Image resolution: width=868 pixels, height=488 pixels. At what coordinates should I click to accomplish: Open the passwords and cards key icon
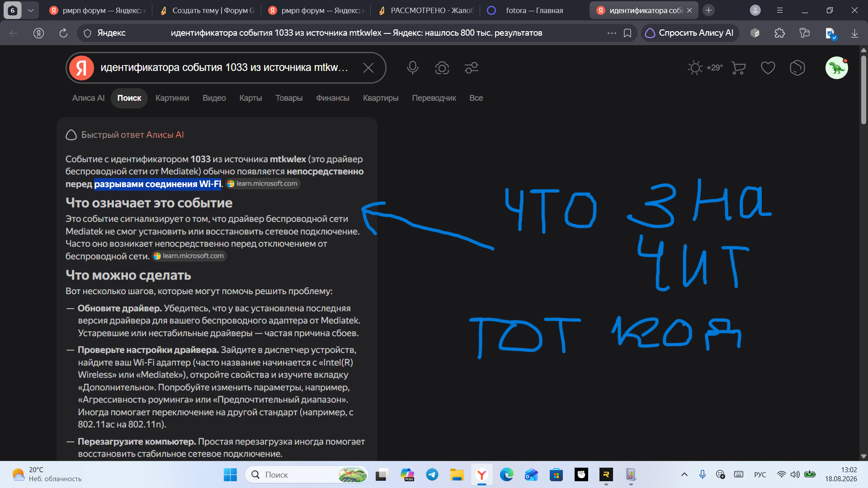click(805, 33)
